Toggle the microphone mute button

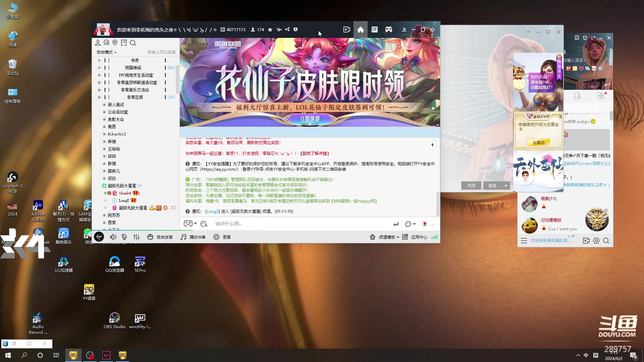point(124,237)
